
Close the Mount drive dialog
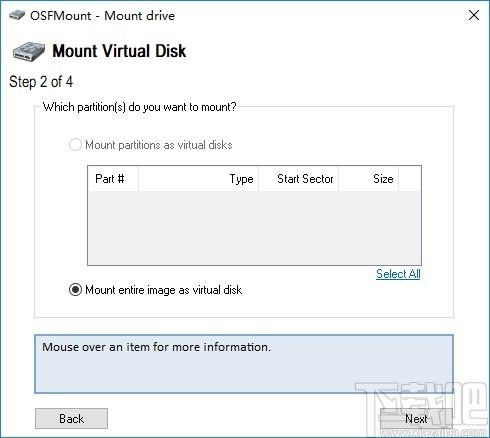click(474, 15)
